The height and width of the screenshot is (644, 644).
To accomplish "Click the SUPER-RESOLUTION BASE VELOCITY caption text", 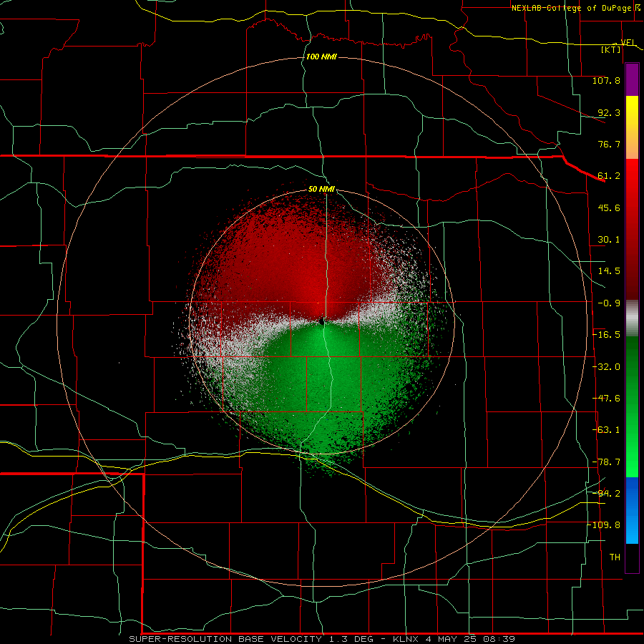I will point(225,639).
